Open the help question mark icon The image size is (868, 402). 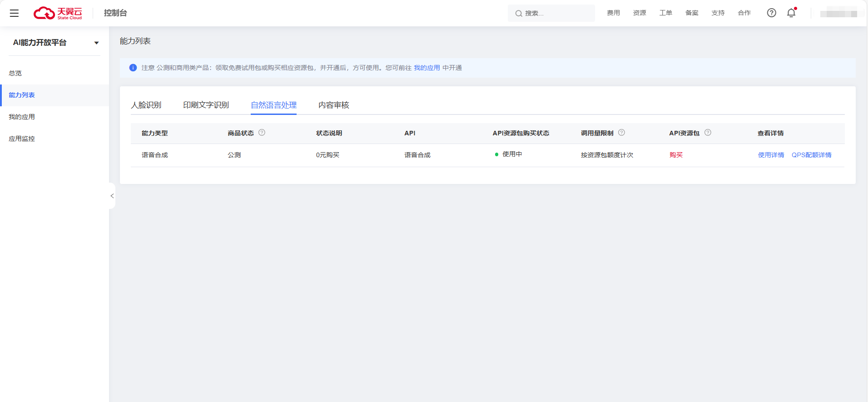[x=771, y=13]
